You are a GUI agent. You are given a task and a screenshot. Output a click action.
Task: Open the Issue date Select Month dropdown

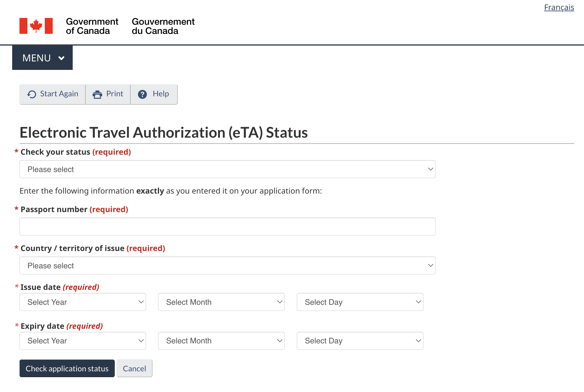click(x=221, y=302)
